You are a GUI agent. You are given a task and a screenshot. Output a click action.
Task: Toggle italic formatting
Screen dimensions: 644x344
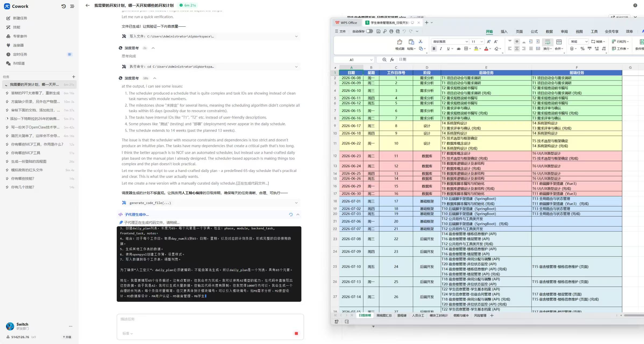click(441, 49)
